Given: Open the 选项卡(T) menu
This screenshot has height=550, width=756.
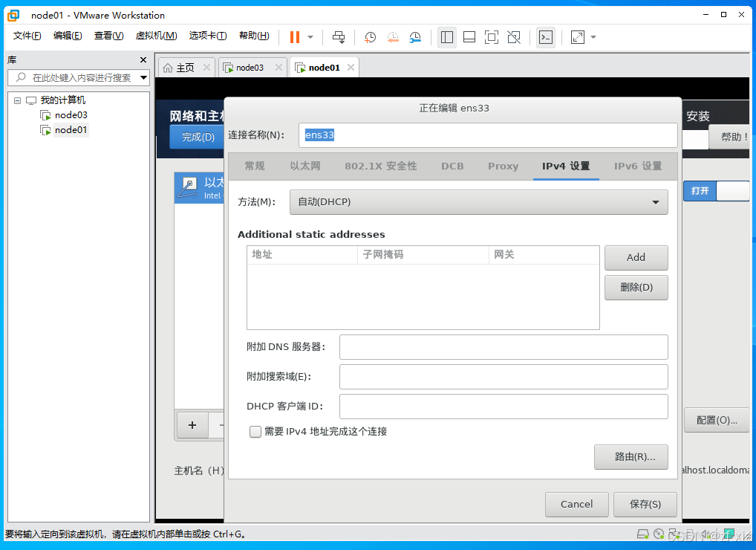Looking at the screenshot, I should pos(208,36).
